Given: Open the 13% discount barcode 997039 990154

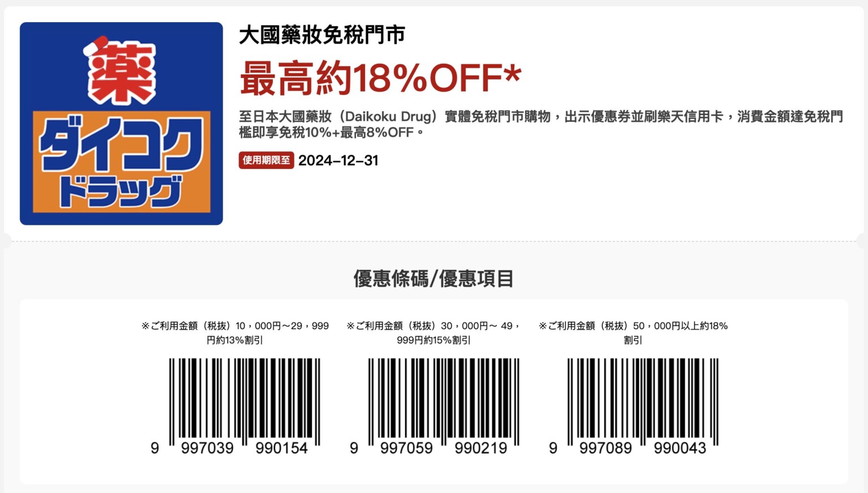Looking at the screenshot, I should tap(245, 403).
